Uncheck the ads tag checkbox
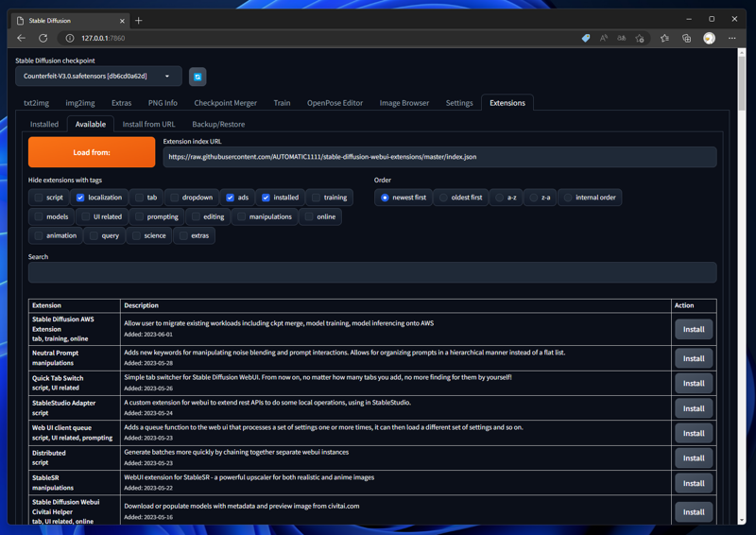The image size is (756, 535). [x=230, y=198]
